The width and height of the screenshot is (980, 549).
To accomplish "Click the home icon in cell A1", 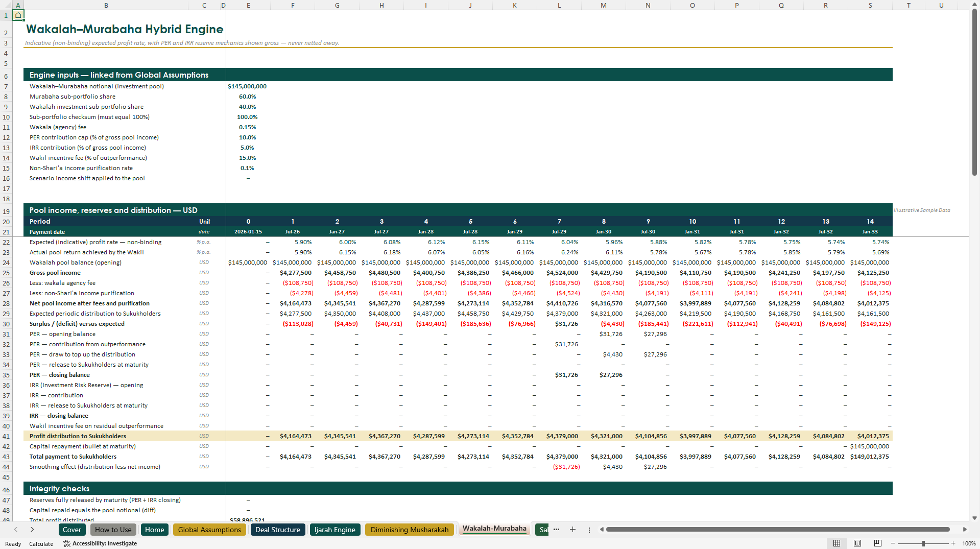I will click(x=18, y=15).
